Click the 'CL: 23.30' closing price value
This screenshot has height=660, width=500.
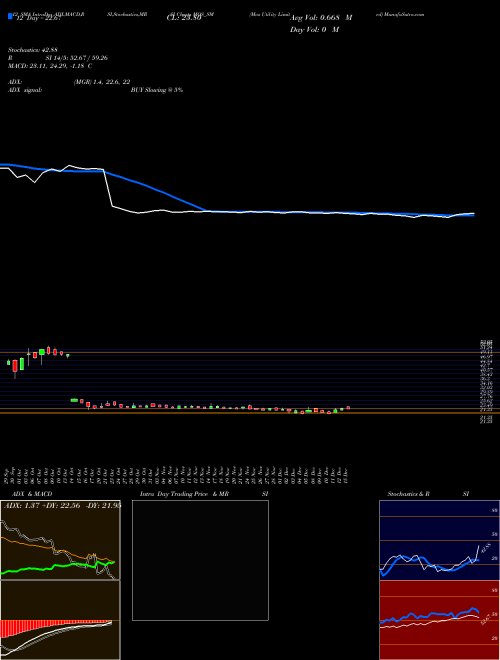(x=184, y=18)
